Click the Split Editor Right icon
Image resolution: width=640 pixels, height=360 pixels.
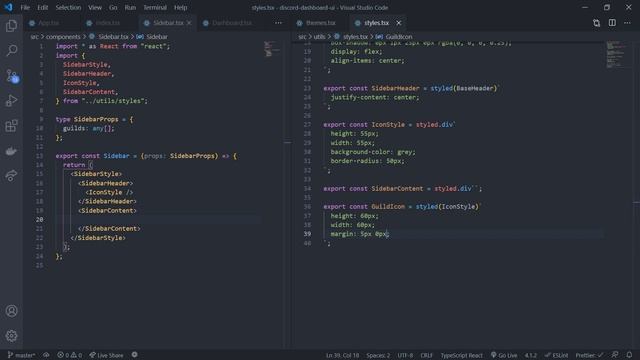coord(612,23)
